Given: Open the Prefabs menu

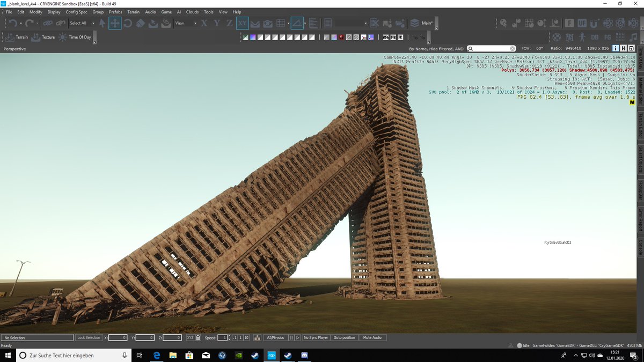Looking at the screenshot, I should click(115, 12).
